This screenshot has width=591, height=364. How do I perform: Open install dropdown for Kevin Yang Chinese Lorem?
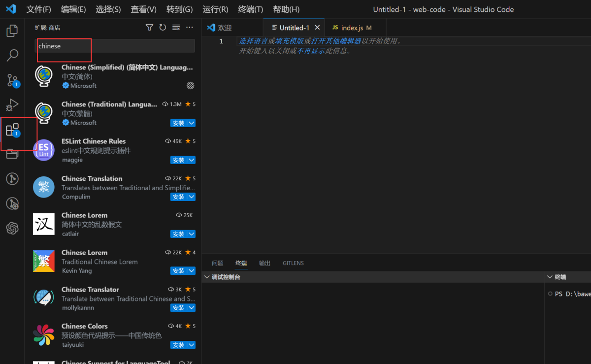[192, 271]
